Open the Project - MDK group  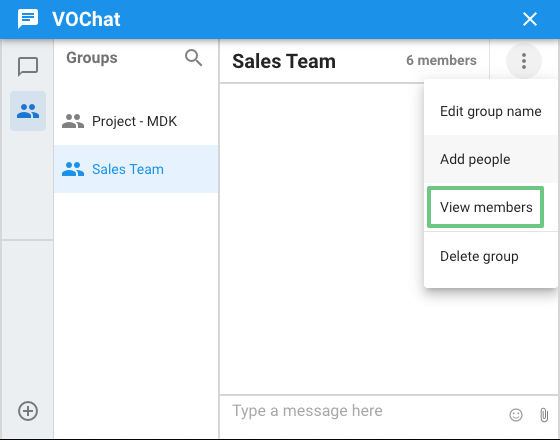pos(136,121)
